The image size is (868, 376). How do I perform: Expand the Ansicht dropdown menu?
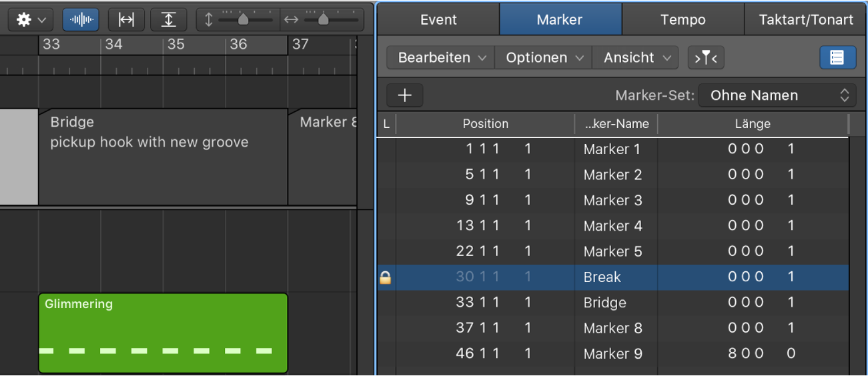[x=636, y=58]
